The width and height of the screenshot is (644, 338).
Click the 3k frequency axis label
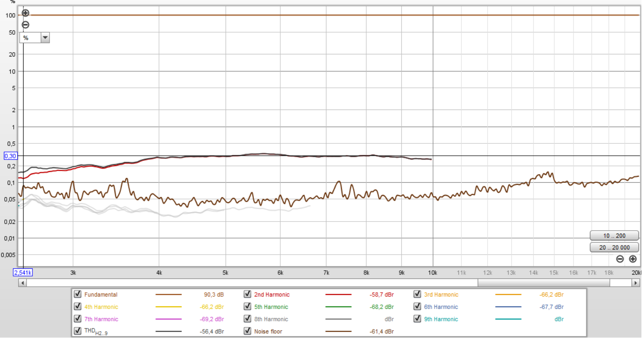tap(73, 272)
